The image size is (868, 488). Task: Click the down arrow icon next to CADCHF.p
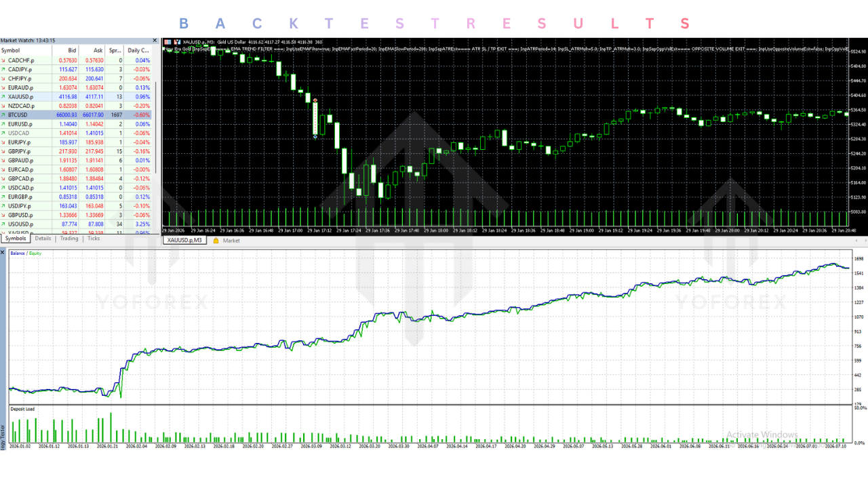(x=4, y=60)
